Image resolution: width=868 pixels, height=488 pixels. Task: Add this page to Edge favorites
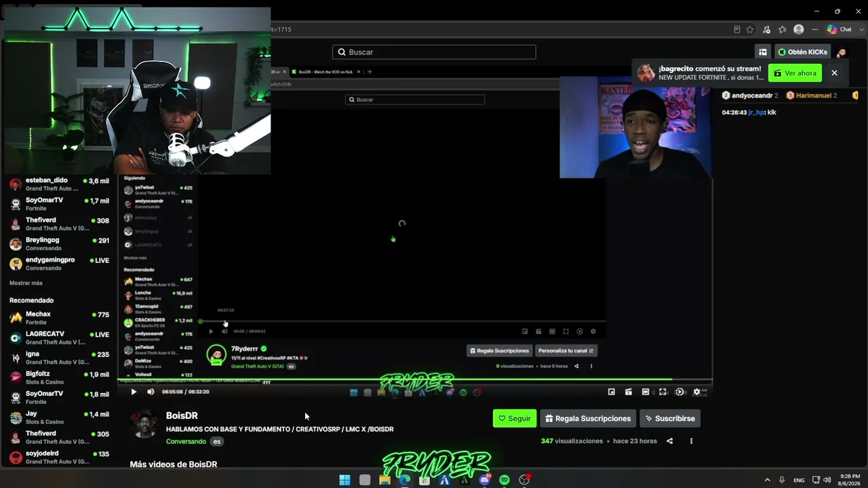750,29
